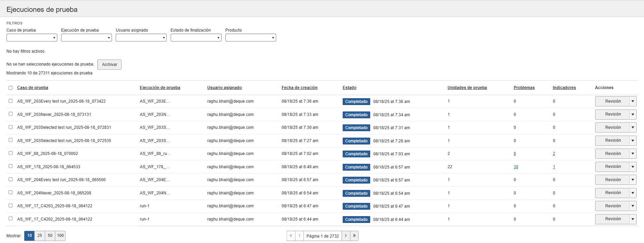The width and height of the screenshot is (644, 243).
Task: Click the previous page arrow
Action: pyautogui.click(x=299, y=236)
